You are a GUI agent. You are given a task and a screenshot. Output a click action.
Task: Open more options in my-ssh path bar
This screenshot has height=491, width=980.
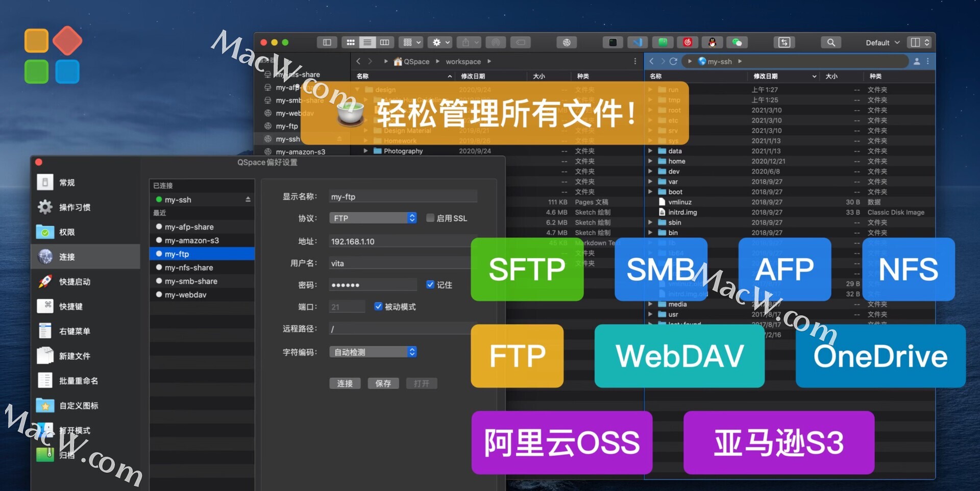pos(927,61)
